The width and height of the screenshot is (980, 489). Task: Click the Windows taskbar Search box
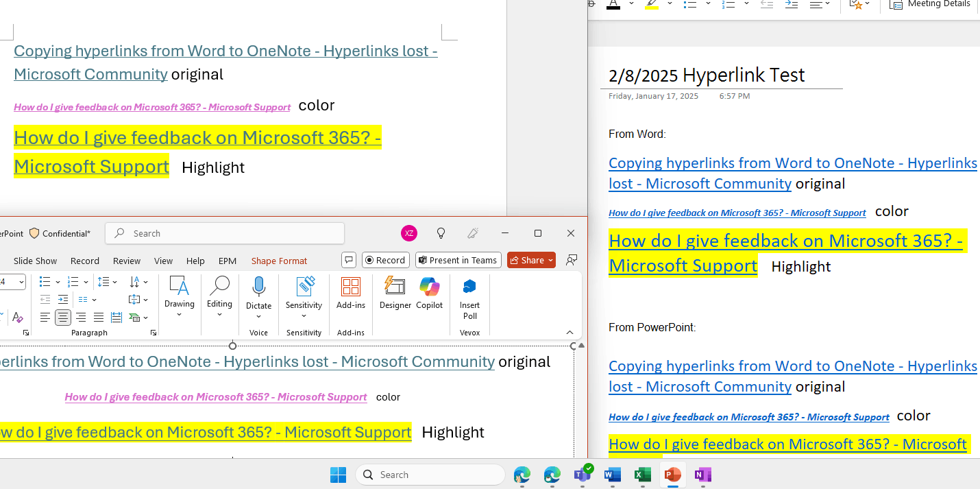pos(430,475)
